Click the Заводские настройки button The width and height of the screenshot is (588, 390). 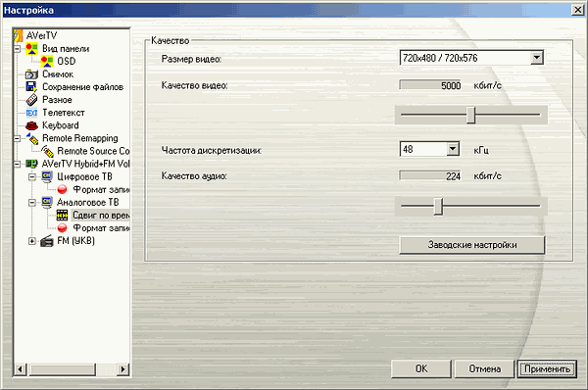pos(472,245)
